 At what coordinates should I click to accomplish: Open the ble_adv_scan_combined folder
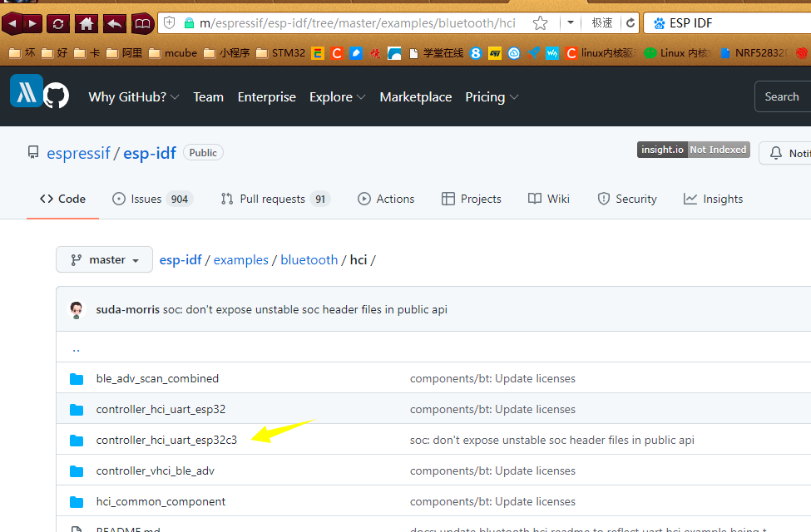coord(157,378)
